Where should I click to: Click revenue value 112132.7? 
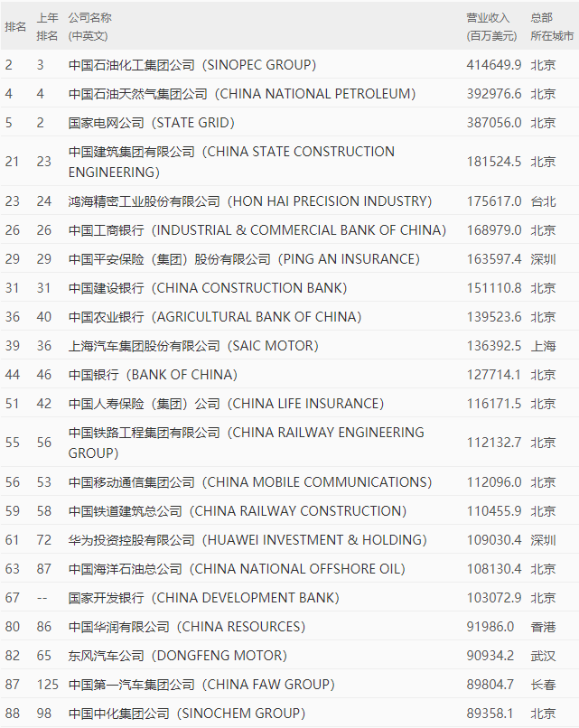[x=494, y=443]
